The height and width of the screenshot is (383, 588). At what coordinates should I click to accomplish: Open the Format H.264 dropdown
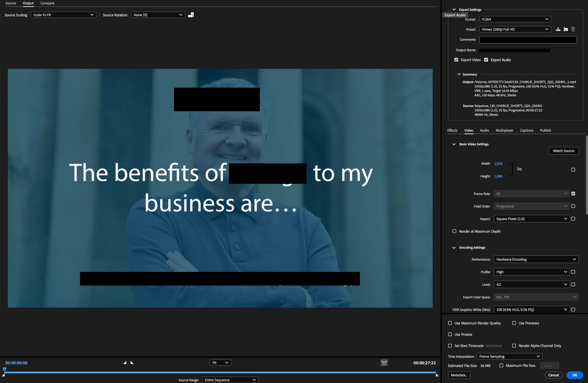[515, 19]
